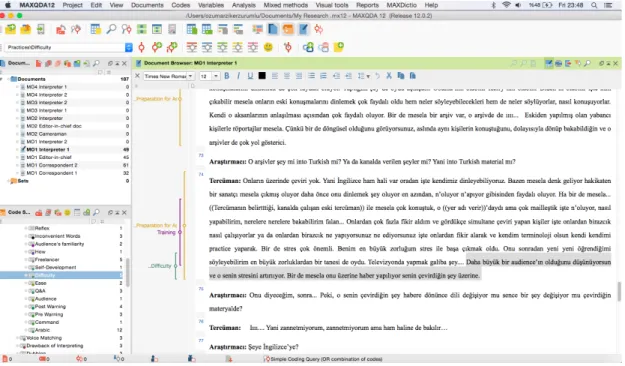Select document MO2 Cameraman
The width and height of the screenshot is (625, 366).
point(47,134)
